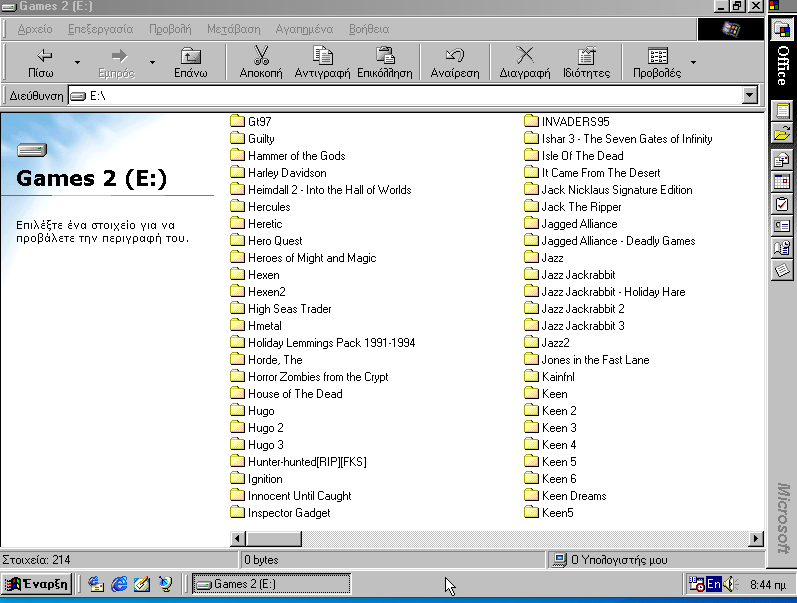Screen dimensions: 797x603
Task: Click the Copy (Αντιγραφή) toolbar icon
Action: tap(323, 62)
